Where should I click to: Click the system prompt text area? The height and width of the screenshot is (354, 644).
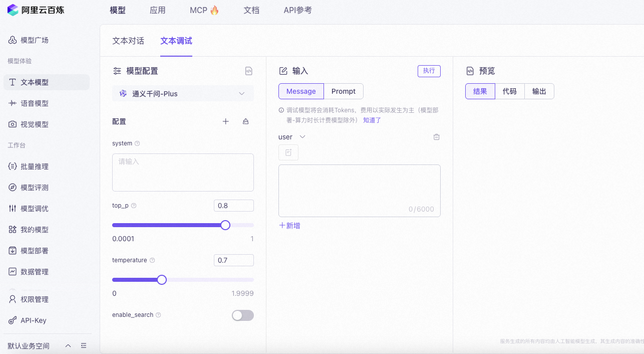[183, 172]
